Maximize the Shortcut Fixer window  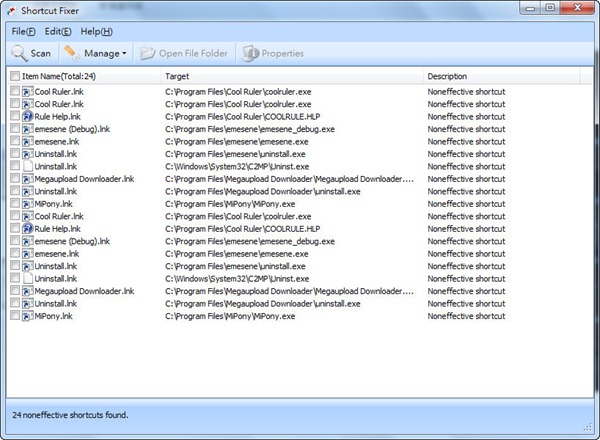pyautogui.click(x=550, y=9)
